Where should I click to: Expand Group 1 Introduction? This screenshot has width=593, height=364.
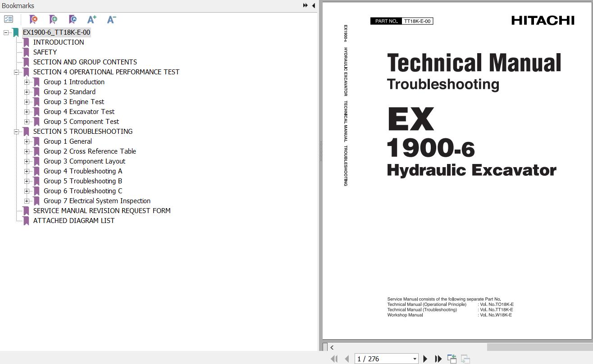[x=27, y=82]
